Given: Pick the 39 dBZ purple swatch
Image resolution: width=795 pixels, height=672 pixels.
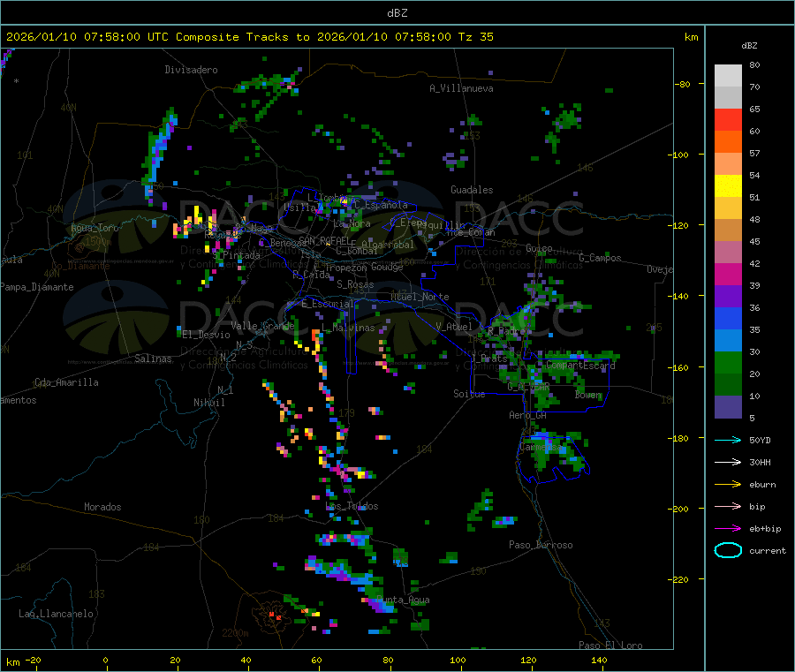Looking at the screenshot, I should 728,297.
